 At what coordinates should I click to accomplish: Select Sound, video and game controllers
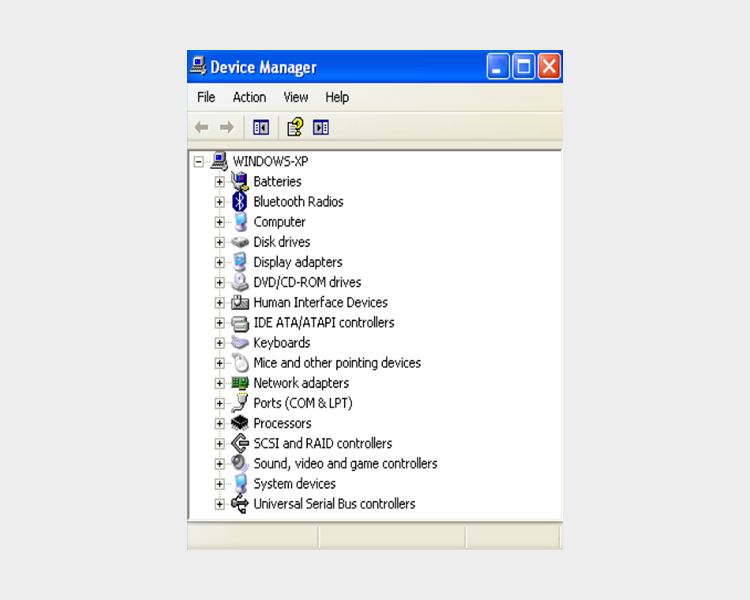click(x=345, y=464)
